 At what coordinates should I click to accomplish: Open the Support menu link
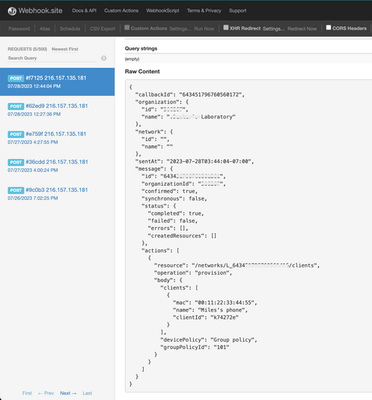click(238, 11)
